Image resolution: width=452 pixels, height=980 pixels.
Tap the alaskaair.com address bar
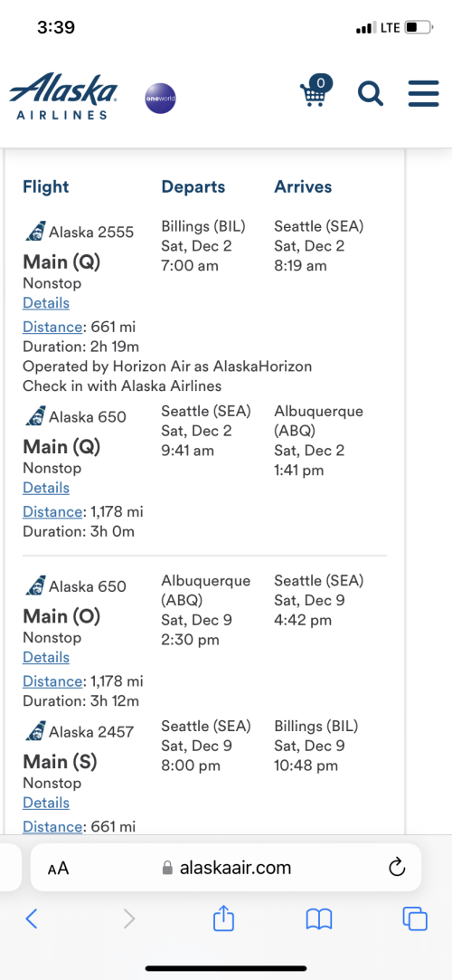(x=225, y=868)
